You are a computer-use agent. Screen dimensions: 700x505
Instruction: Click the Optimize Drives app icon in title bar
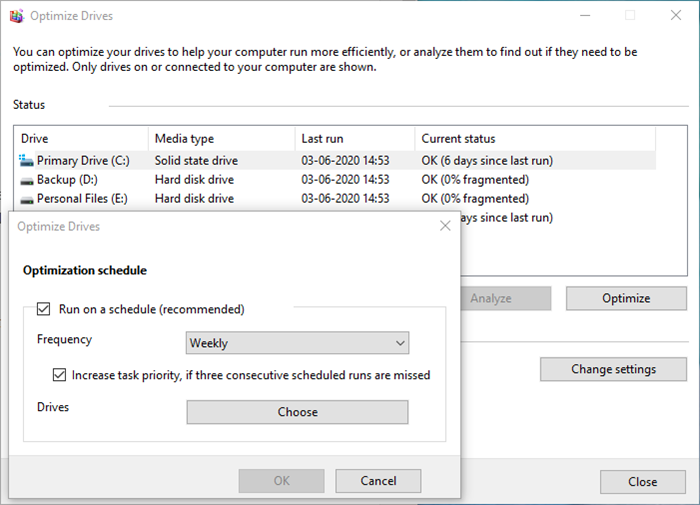pyautogui.click(x=17, y=16)
